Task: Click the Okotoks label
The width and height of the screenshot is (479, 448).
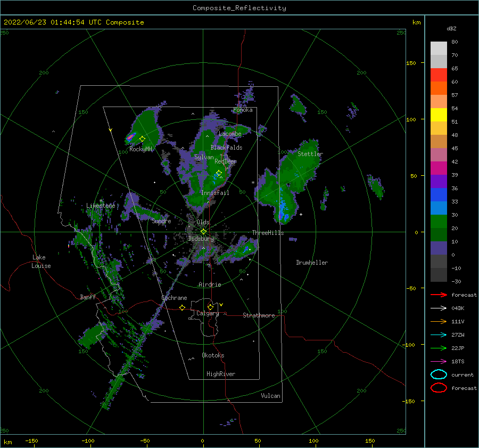Action: [213, 355]
